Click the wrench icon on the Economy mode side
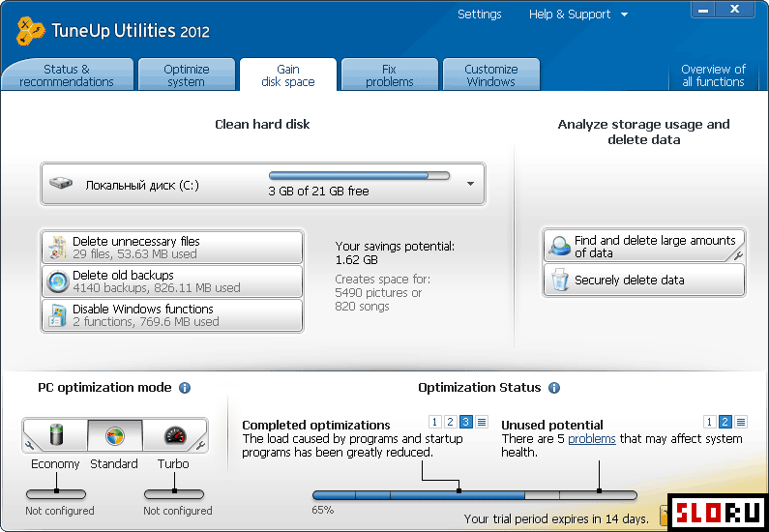 click(29, 446)
